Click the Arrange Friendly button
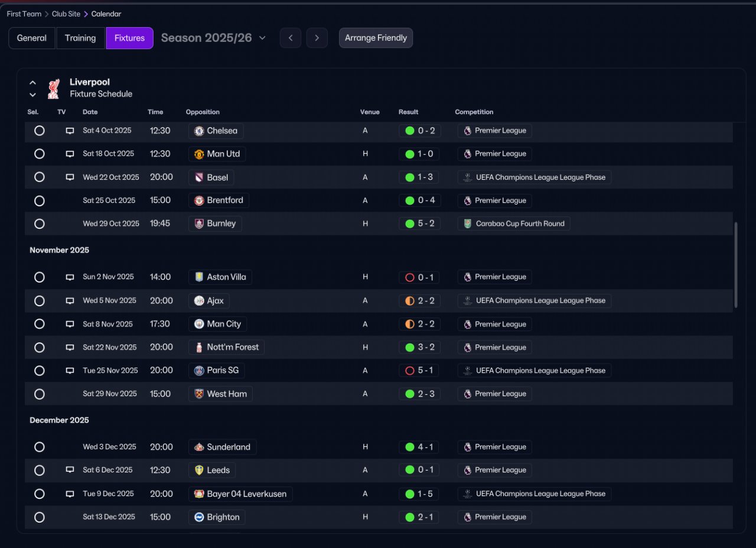The image size is (756, 548). (376, 38)
